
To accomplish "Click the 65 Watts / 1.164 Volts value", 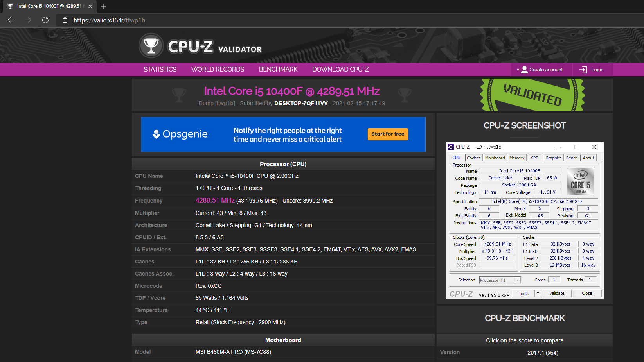I will tap(222, 298).
